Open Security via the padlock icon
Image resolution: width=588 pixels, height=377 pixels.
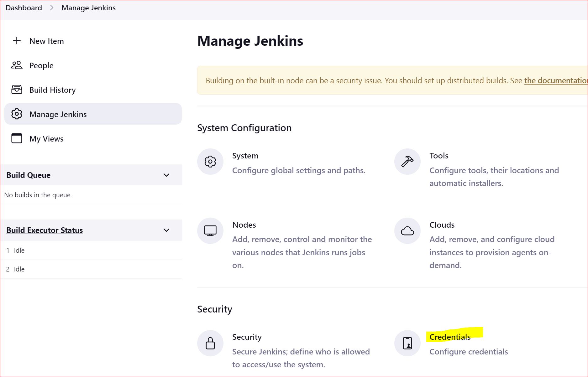(x=210, y=343)
